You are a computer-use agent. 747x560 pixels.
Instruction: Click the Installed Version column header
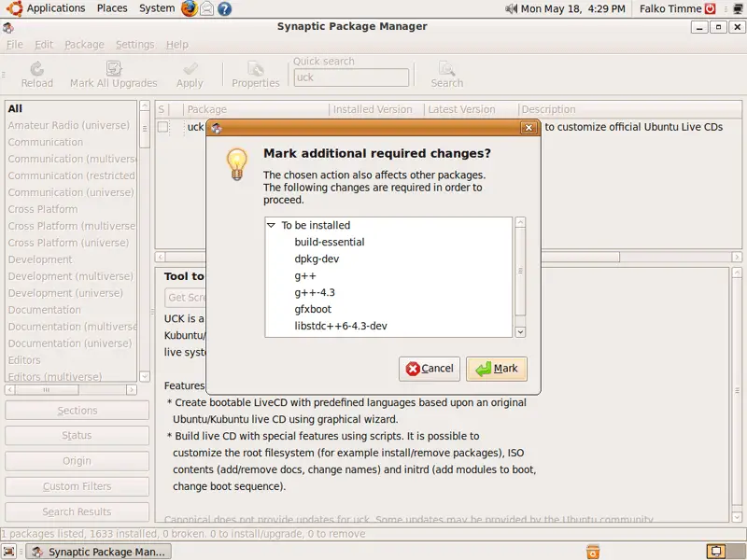coord(376,109)
